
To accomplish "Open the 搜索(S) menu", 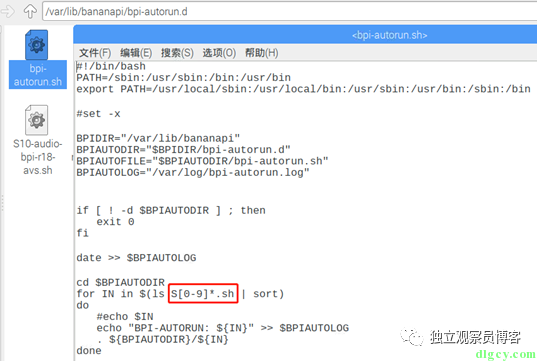I will [177, 53].
